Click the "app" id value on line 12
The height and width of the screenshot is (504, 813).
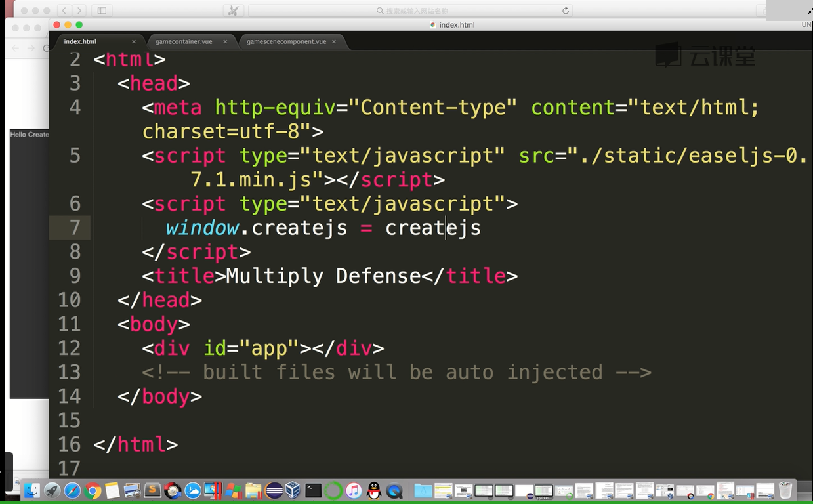[x=269, y=348]
